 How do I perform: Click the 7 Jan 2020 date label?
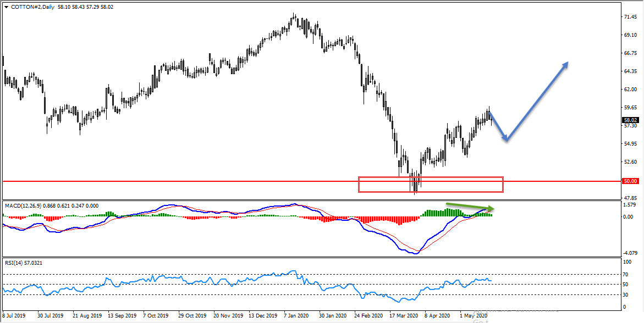coord(297,316)
